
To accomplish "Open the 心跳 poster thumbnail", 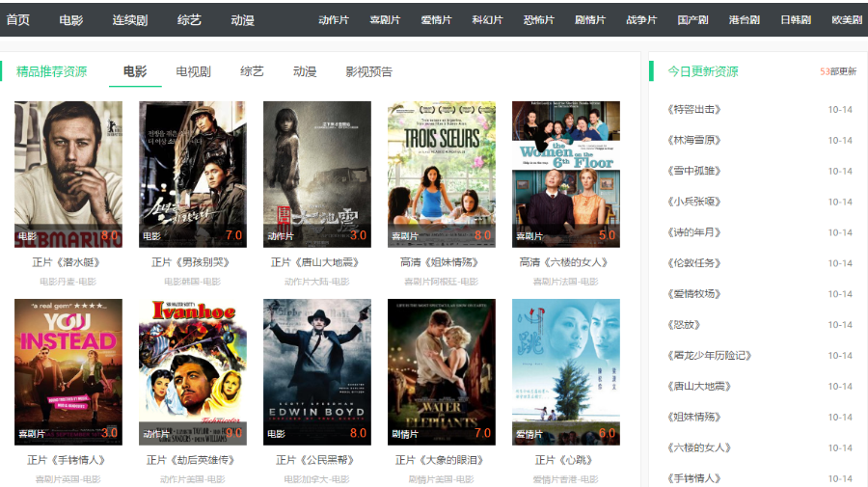I will 566,372.
